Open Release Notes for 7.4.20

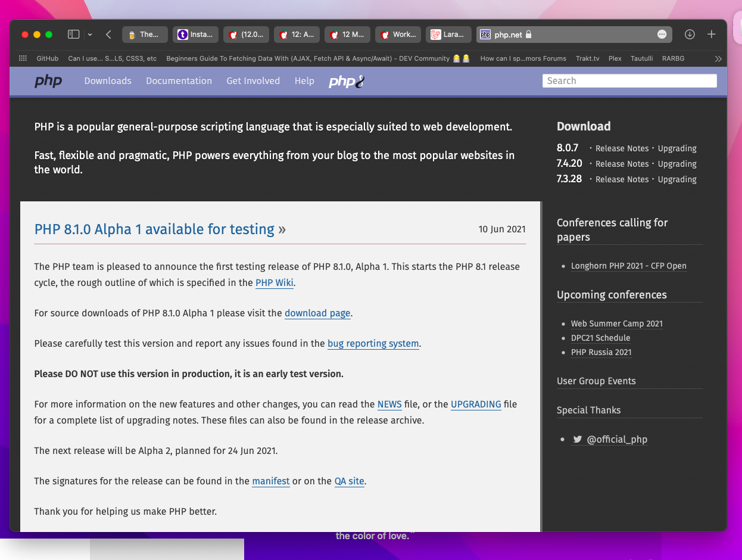[x=622, y=164]
